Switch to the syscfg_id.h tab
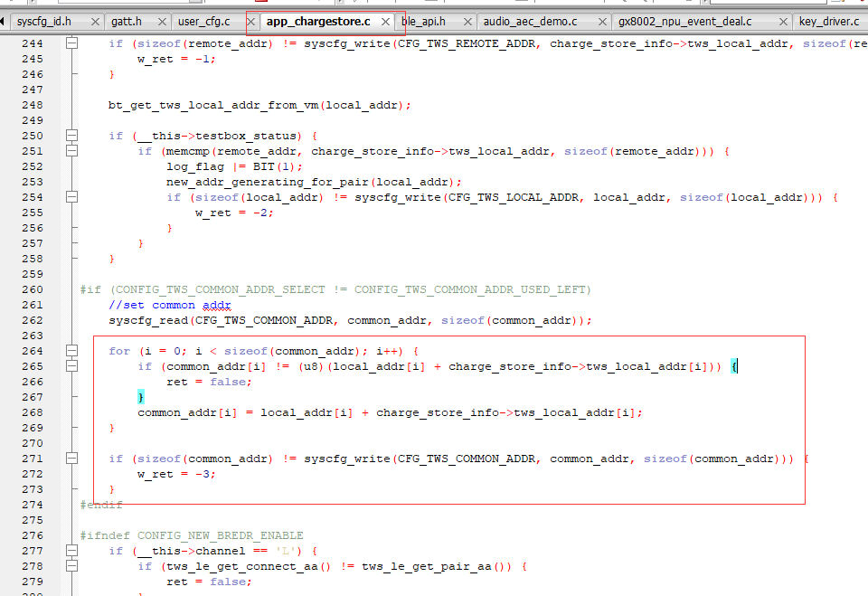This screenshot has height=596, width=868. pos(44,22)
